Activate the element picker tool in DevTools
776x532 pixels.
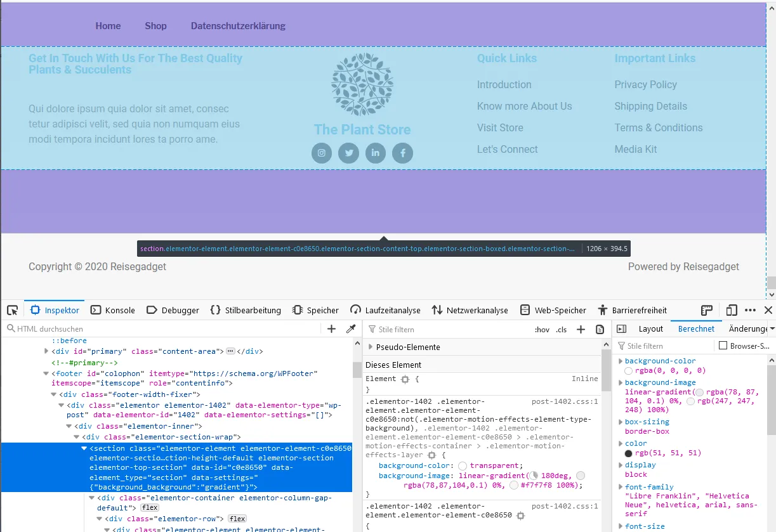pyautogui.click(x=12, y=310)
